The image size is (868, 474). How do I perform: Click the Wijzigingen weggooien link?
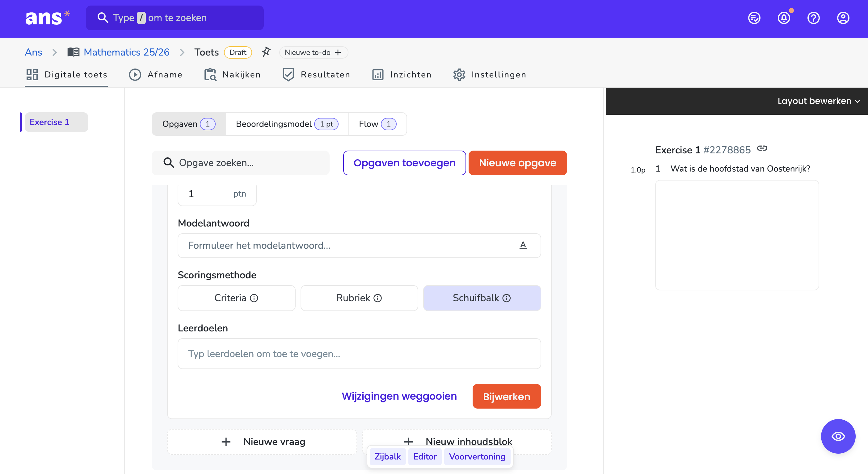coord(399,396)
